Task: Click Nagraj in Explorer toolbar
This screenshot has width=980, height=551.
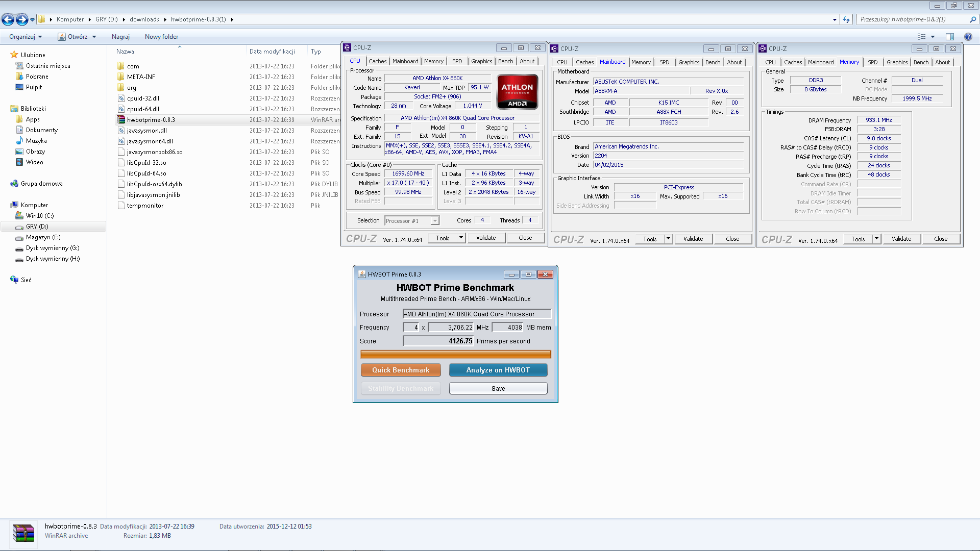Action: (120, 37)
